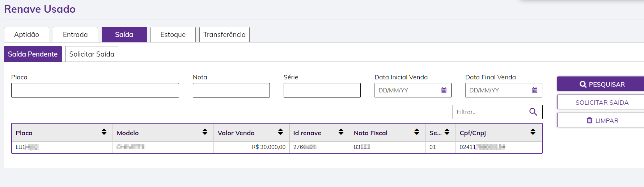The height and width of the screenshot is (187, 644).
Task: Select the Transferência tab
Action: (224, 34)
